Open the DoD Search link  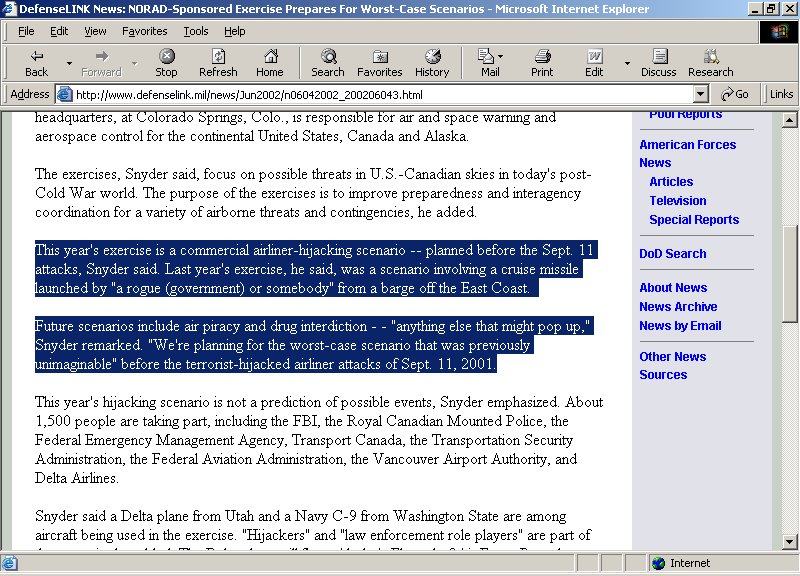click(672, 254)
